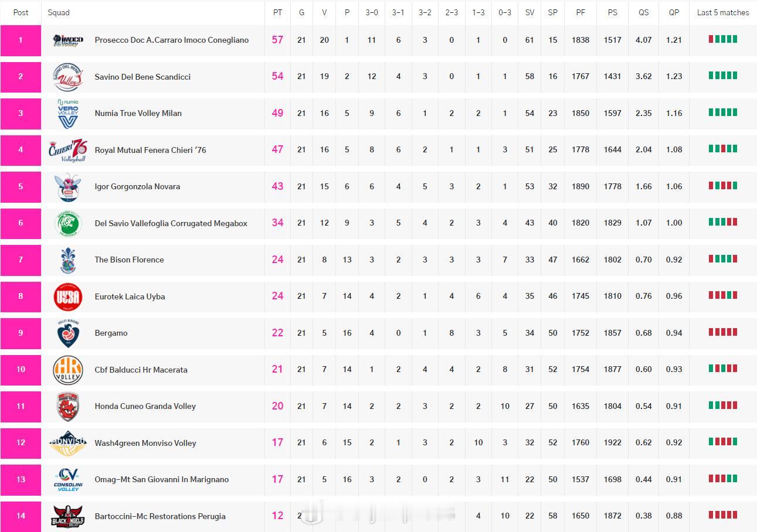Viewport: 757px width, 532px height.
Task: Click position badge 14 for Perugia
Action: pyautogui.click(x=21, y=516)
